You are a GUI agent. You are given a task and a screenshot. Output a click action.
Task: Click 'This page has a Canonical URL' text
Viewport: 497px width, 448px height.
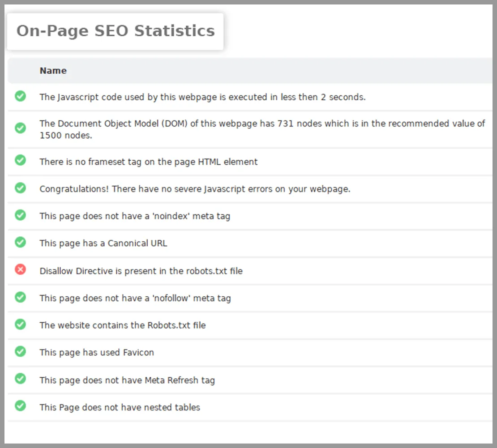coord(103,243)
